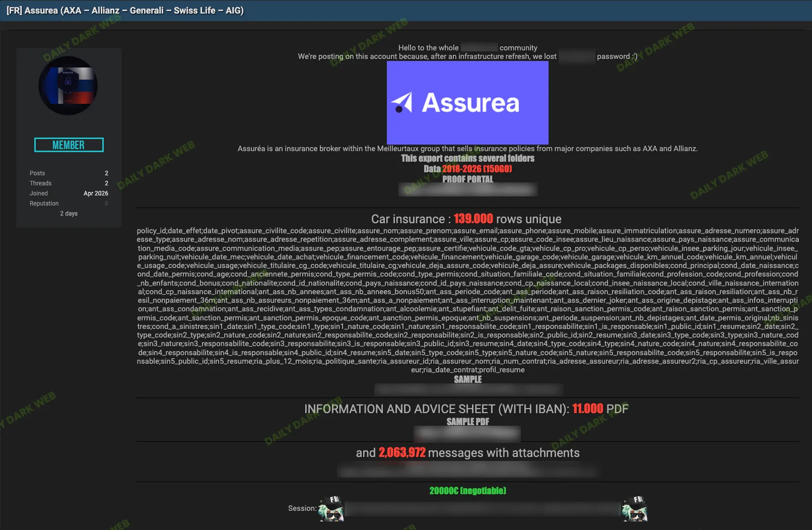This screenshot has width=812, height=530.
Task: Click the poster's circular avatar image
Action: pos(68,86)
